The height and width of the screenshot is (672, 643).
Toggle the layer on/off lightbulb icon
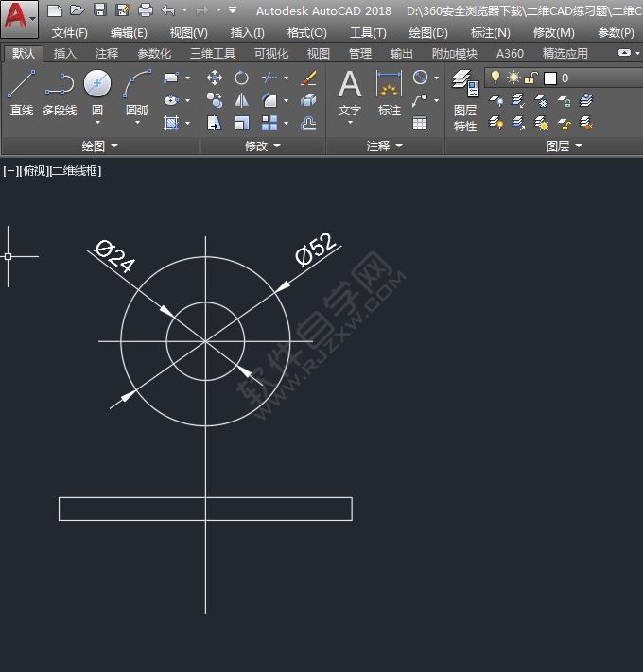[x=495, y=78]
